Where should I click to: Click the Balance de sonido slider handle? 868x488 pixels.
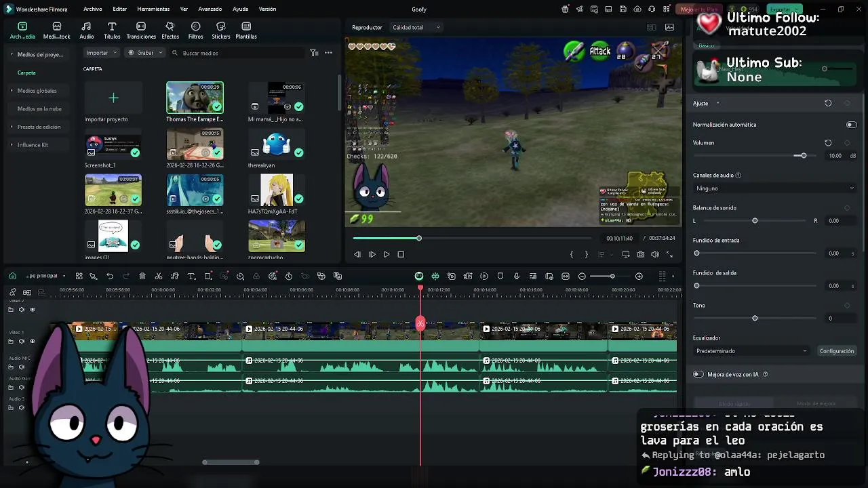755,221
